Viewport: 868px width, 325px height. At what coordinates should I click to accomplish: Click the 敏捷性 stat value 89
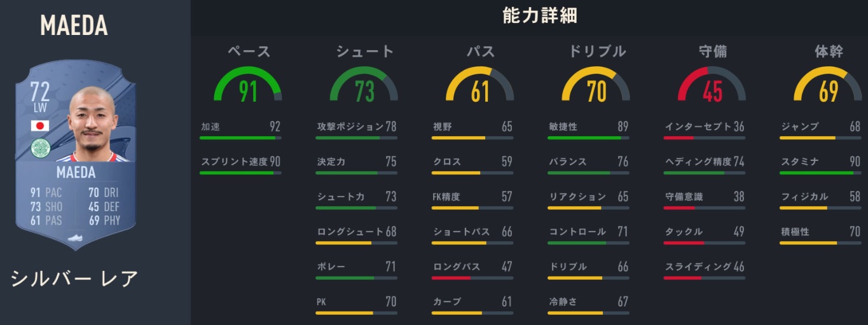pyautogui.click(x=623, y=127)
